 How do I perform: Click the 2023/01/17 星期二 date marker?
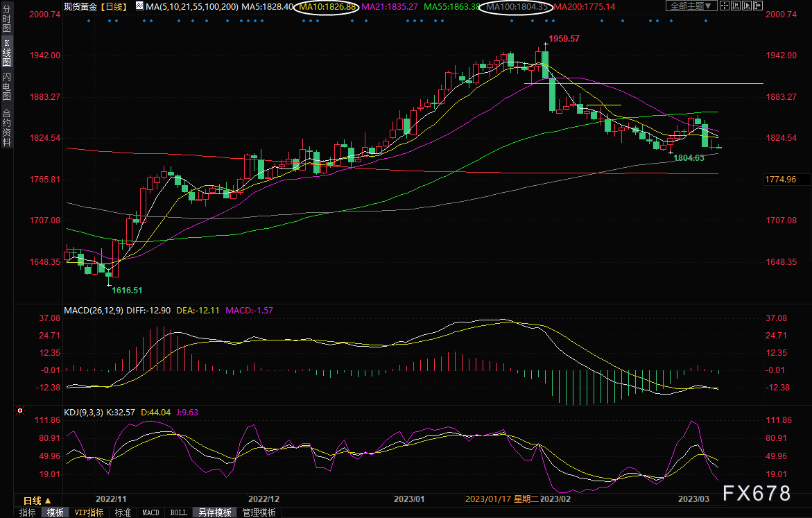(502, 499)
